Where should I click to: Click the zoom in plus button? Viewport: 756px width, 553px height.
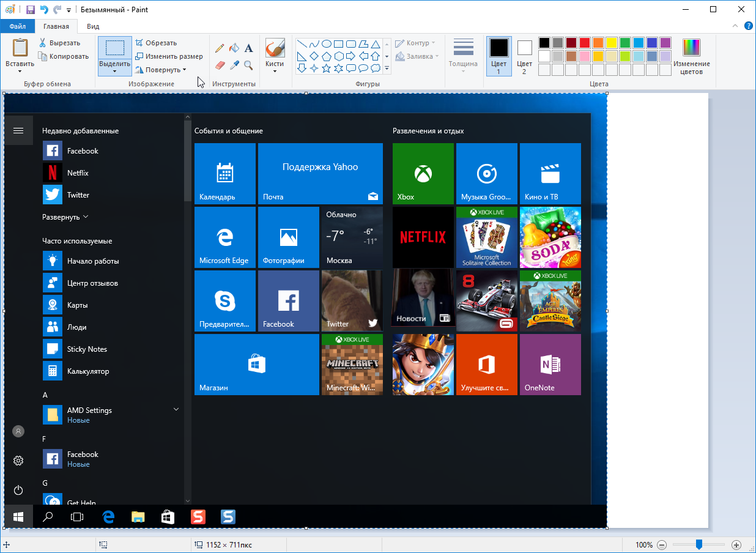point(736,544)
